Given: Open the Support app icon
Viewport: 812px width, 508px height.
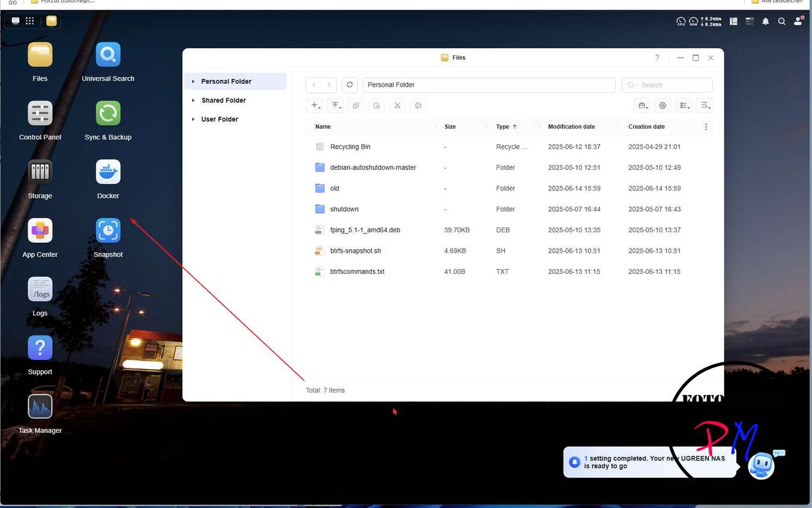Looking at the screenshot, I should pos(40,348).
